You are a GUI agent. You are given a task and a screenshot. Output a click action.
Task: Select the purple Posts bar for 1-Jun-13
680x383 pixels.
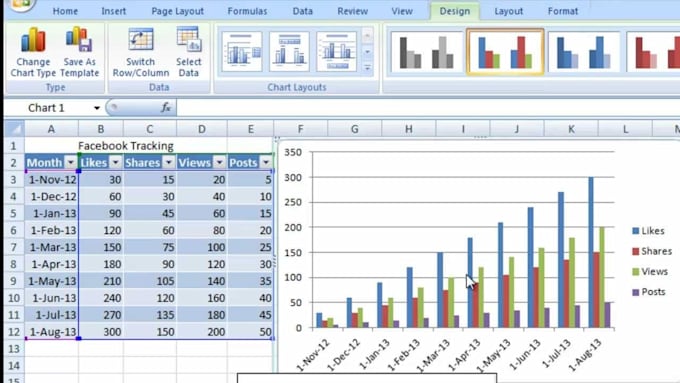pyautogui.click(x=547, y=318)
